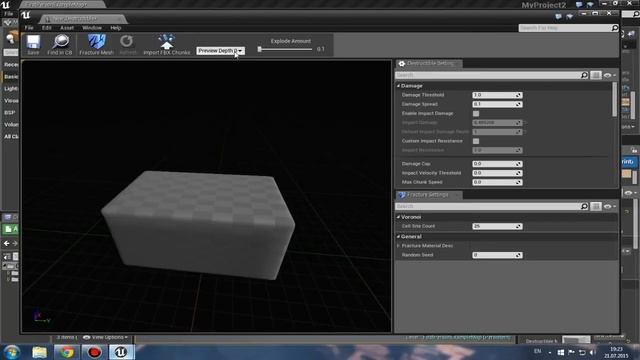Collapse the Damage section
The height and width of the screenshot is (360, 640).
pos(398,86)
